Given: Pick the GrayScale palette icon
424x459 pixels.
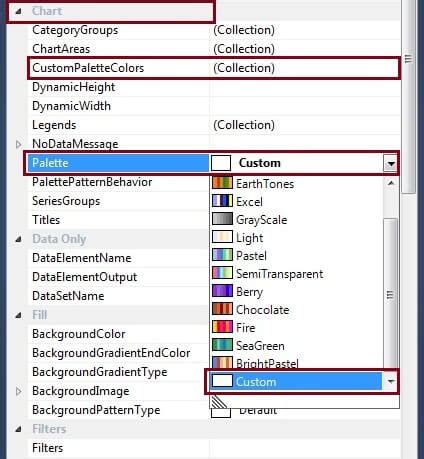Looking at the screenshot, I should pos(222,219).
